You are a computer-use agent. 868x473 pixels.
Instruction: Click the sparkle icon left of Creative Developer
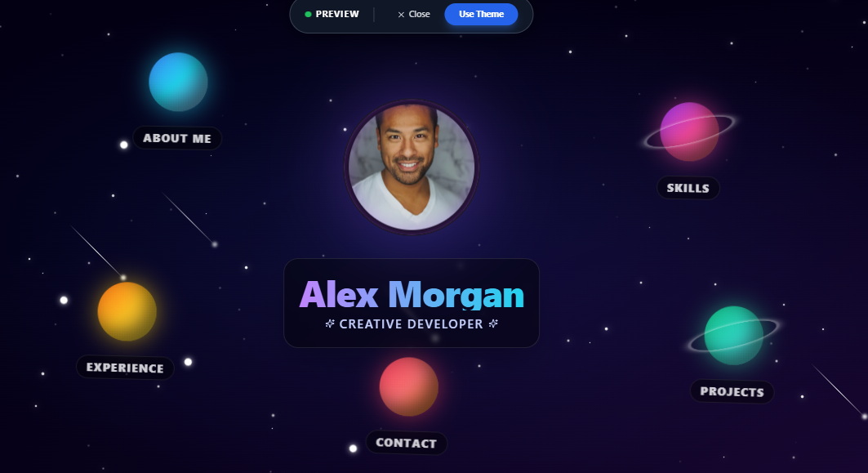330,324
